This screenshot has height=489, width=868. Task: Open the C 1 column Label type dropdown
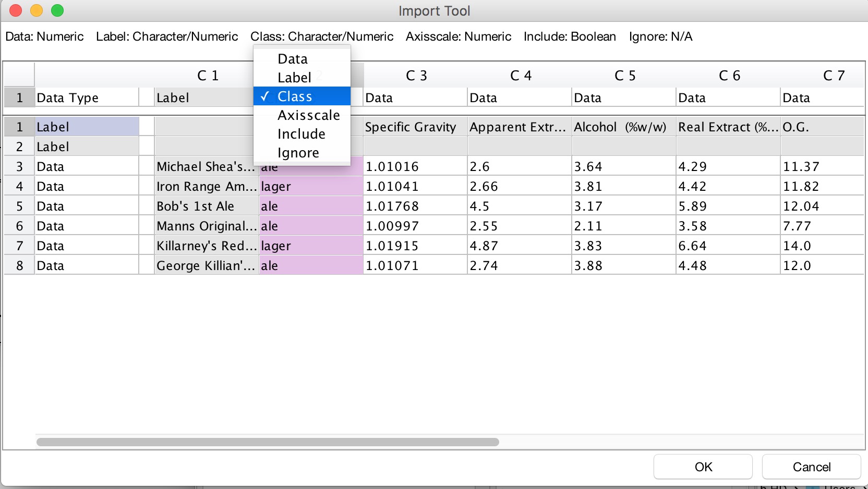[x=203, y=98]
